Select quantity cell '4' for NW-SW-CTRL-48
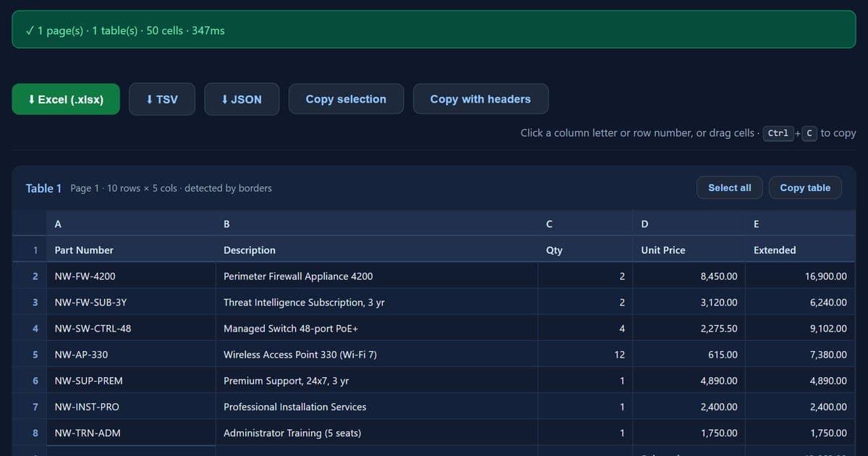Screen dimensions: 868x456 (586, 328)
